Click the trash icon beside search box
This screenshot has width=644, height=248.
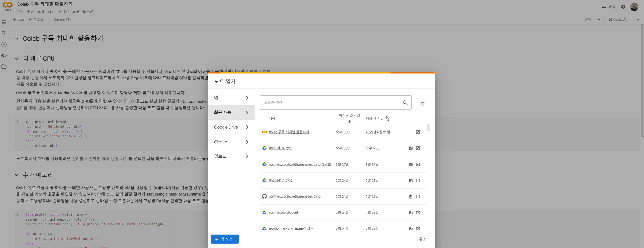click(x=422, y=104)
